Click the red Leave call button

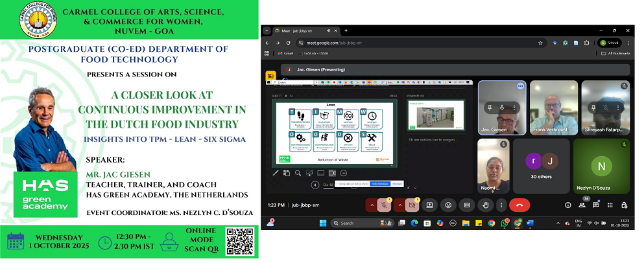[x=519, y=205]
